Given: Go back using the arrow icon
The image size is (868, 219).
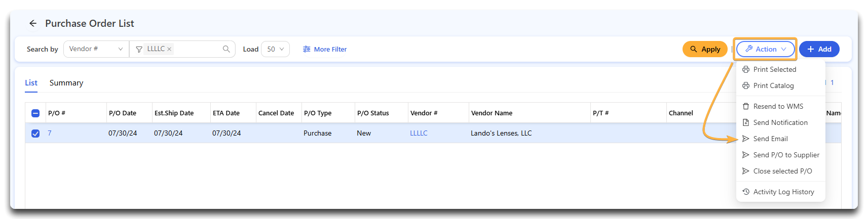Looking at the screenshot, I should pos(33,23).
